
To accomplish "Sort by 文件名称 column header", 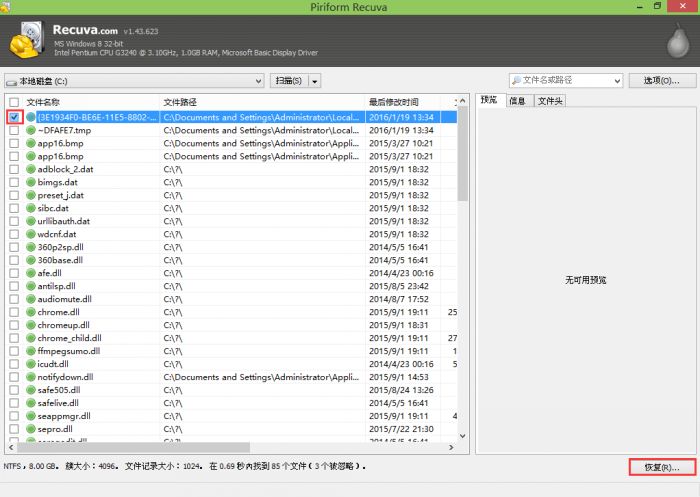I will pos(92,102).
